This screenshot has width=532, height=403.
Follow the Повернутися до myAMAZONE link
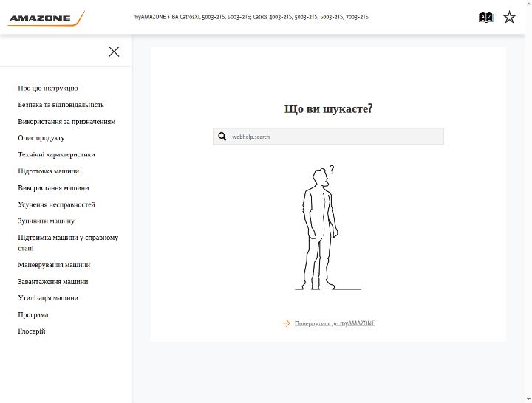pos(335,323)
